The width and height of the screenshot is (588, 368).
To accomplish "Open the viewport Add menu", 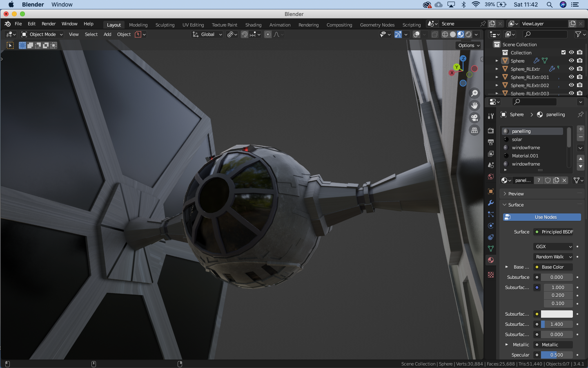I will (x=107, y=34).
